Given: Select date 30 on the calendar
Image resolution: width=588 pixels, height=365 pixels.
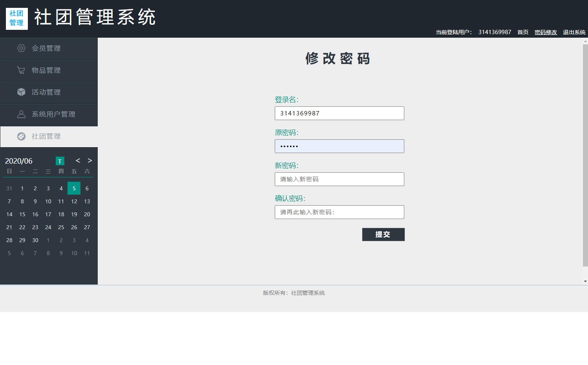Looking at the screenshot, I should [x=35, y=240].
